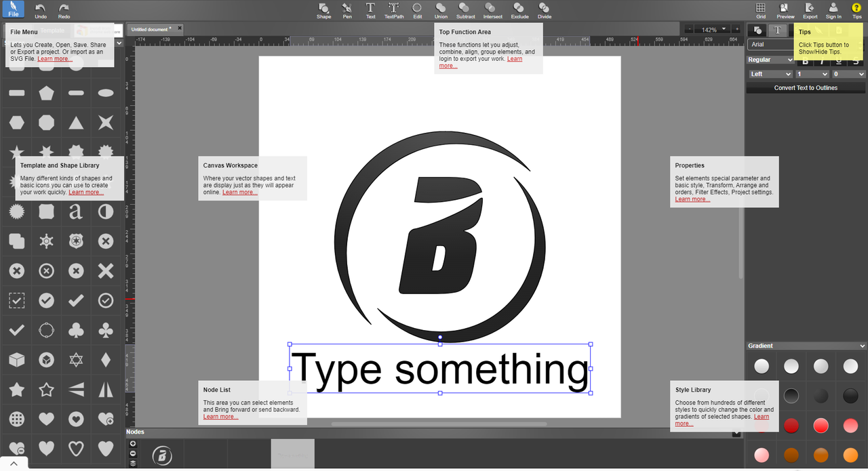Insert the hexagon shape from library

[16, 123]
